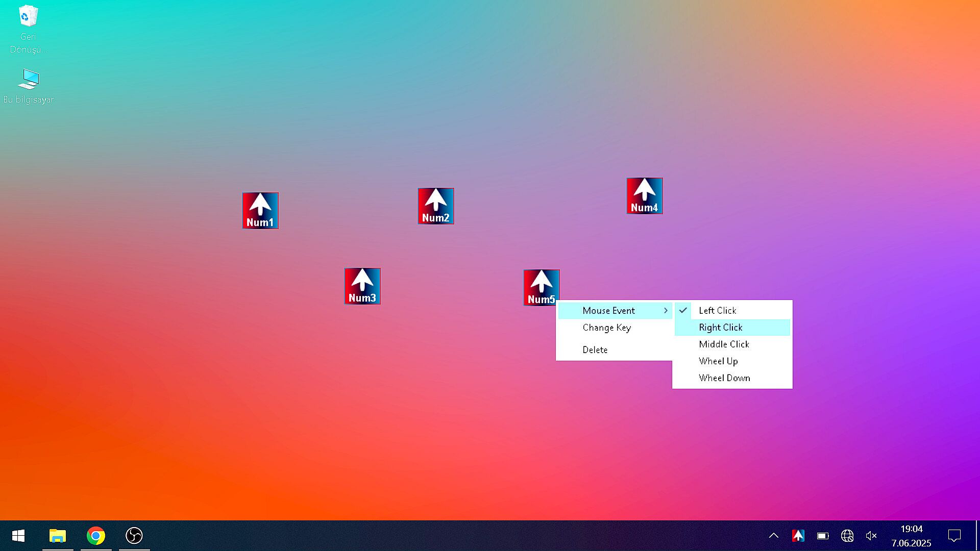Open the auto-clicker tray icon
The height and width of the screenshot is (551, 980).
[x=798, y=536]
